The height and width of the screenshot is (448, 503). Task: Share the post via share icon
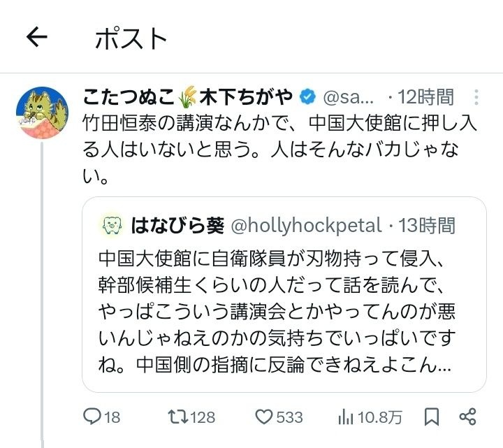point(467,417)
